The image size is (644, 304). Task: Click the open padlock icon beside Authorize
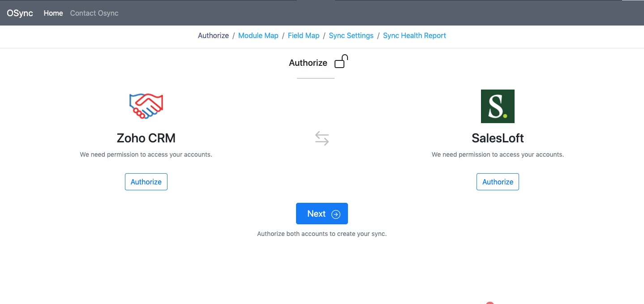click(341, 61)
